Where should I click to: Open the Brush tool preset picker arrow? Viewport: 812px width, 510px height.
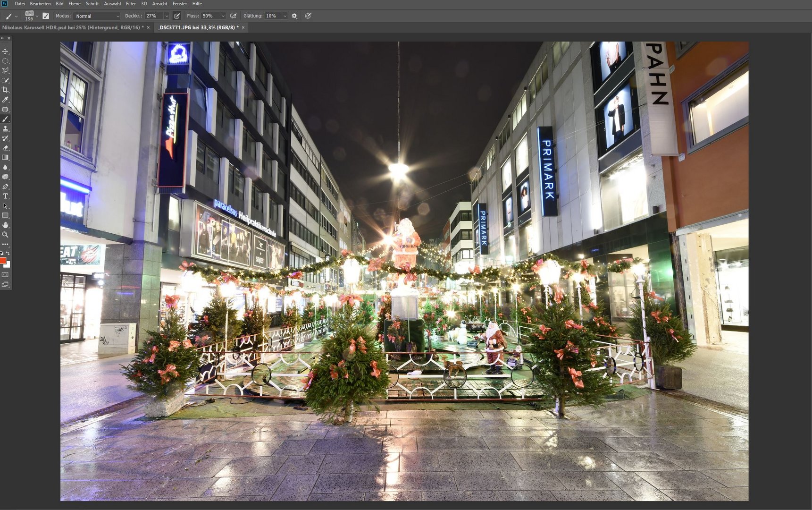click(x=16, y=17)
